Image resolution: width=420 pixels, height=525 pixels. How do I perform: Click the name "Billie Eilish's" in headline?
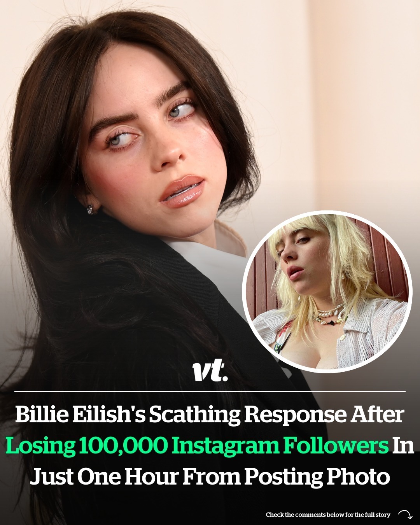coord(80,415)
